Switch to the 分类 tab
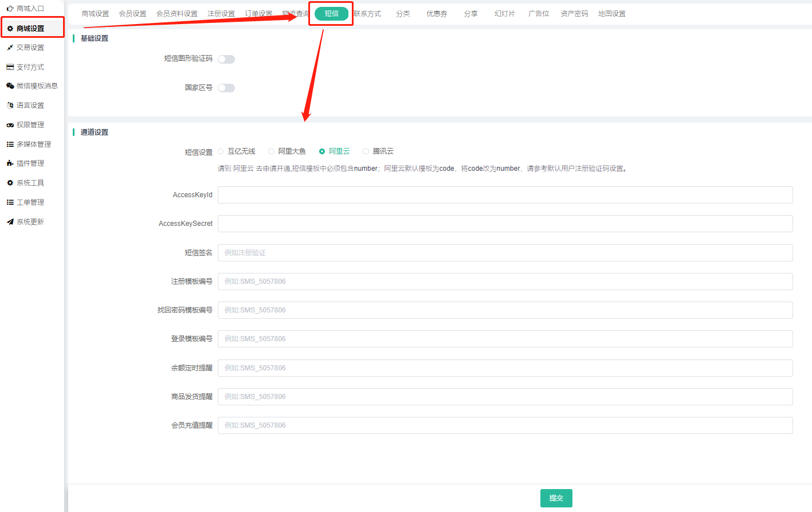The width and height of the screenshot is (812, 512). (403, 14)
